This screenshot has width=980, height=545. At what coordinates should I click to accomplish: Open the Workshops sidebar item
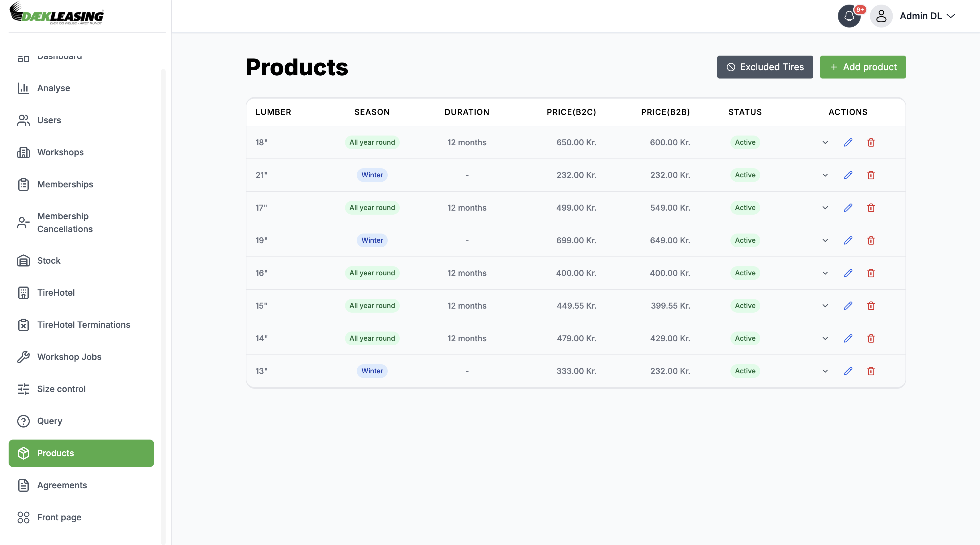[x=81, y=152]
